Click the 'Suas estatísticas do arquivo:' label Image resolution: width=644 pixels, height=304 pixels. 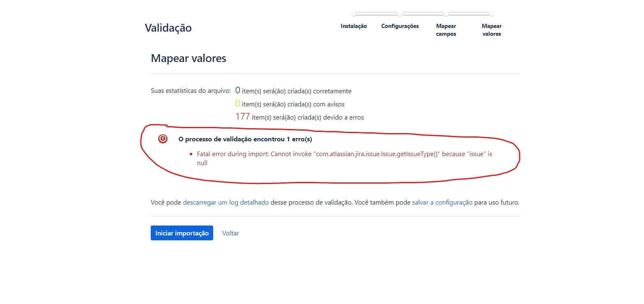pyautogui.click(x=190, y=91)
